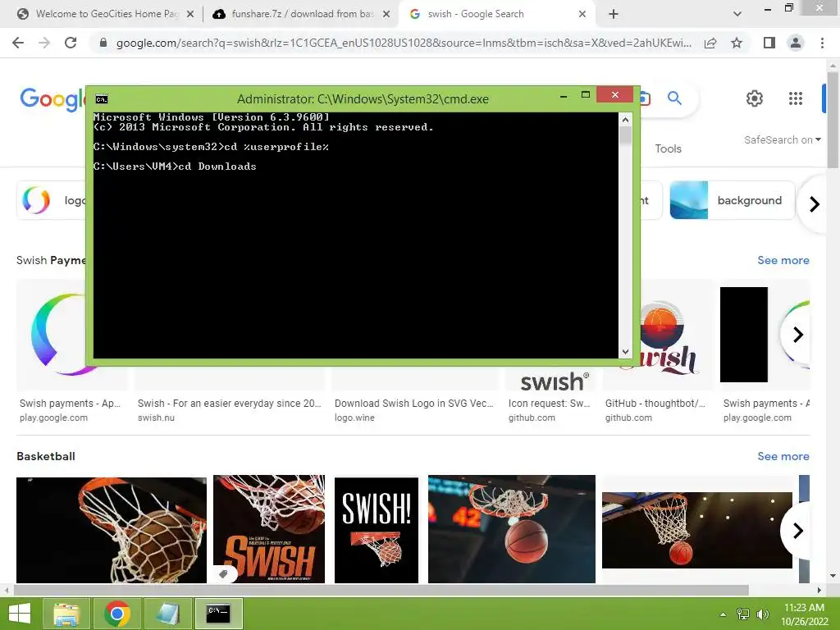Reload the current page
Viewport: 840px width, 630px height.
pos(71,43)
